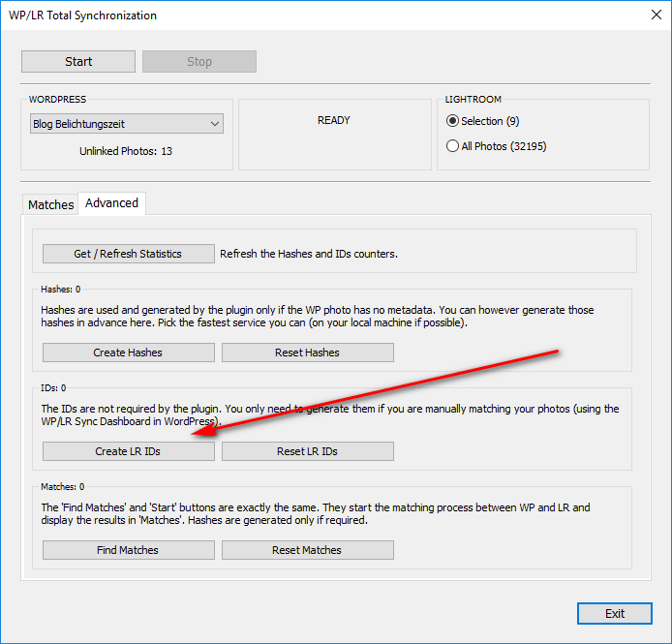The height and width of the screenshot is (644, 672).
Task: Click the Reset LR IDs button
Action: point(308,451)
